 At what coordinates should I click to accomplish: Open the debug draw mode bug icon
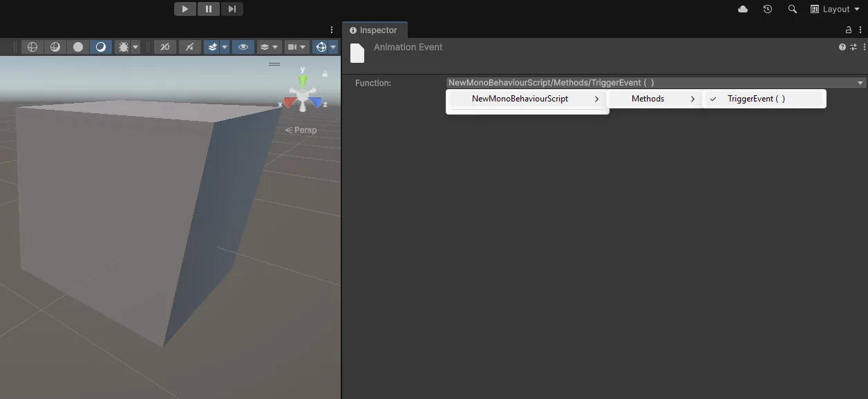pos(124,47)
